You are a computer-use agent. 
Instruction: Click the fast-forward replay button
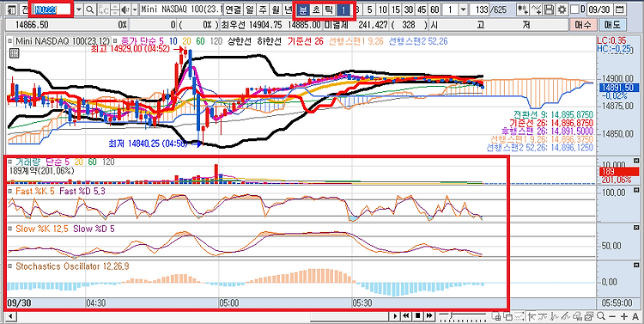429,315
